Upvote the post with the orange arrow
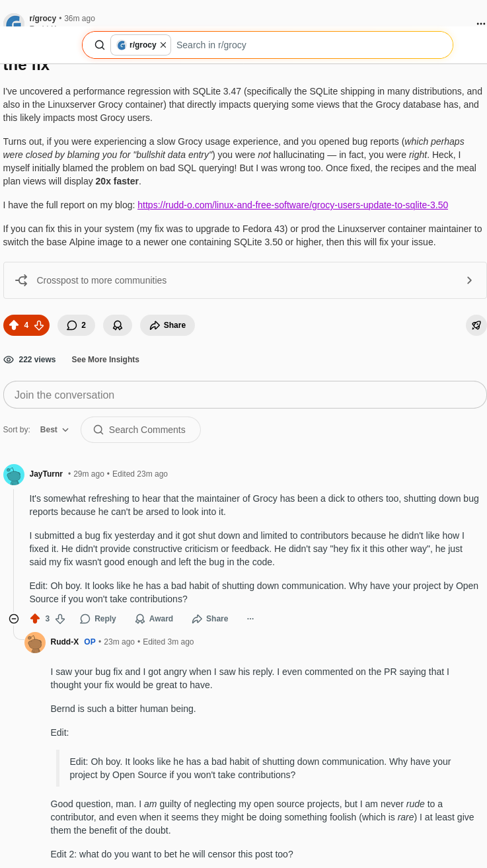The height and width of the screenshot is (868, 487). point(14,325)
